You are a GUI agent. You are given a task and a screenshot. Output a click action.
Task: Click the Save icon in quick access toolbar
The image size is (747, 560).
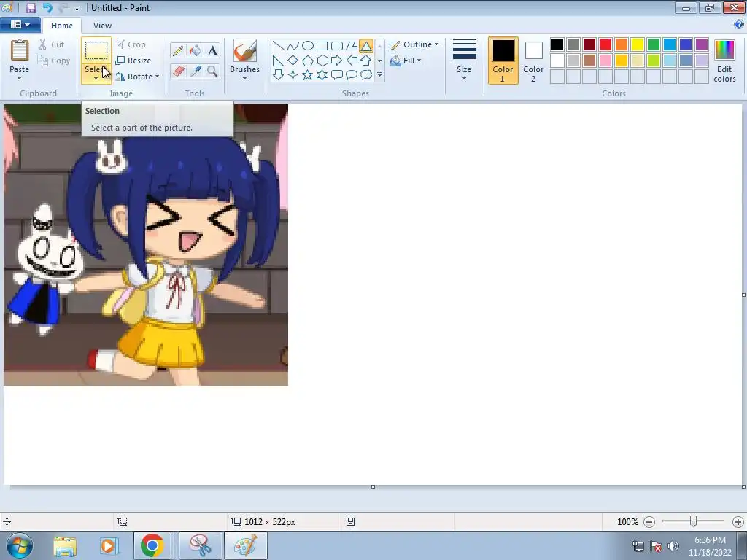tap(31, 7)
